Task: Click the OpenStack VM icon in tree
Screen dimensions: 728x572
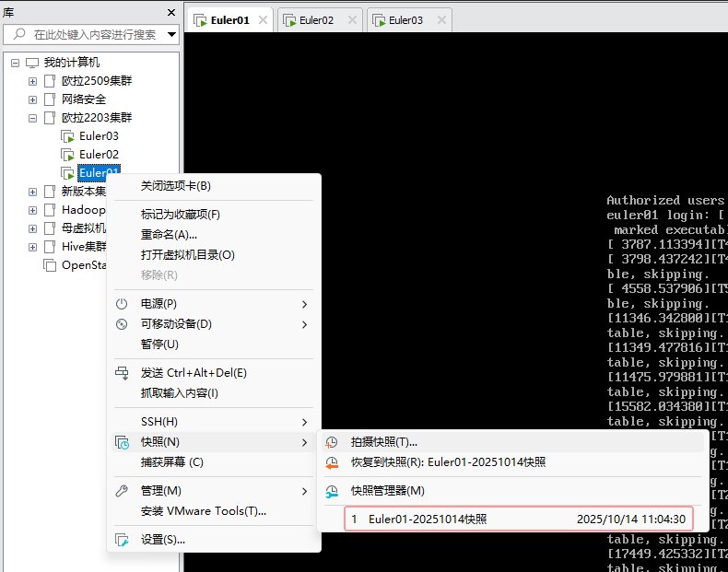Action: click(x=50, y=265)
